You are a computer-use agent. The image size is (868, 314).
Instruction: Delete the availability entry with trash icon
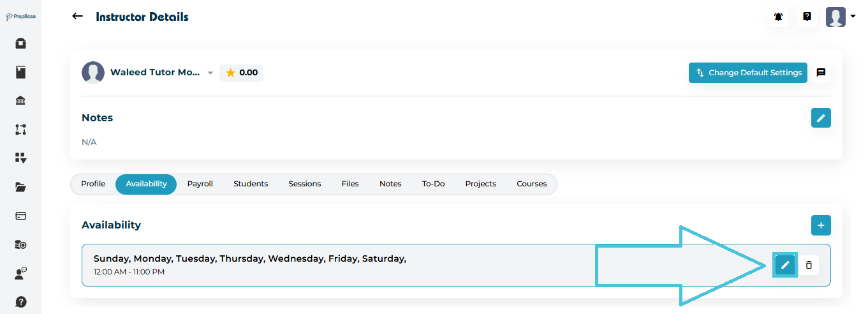(x=809, y=265)
